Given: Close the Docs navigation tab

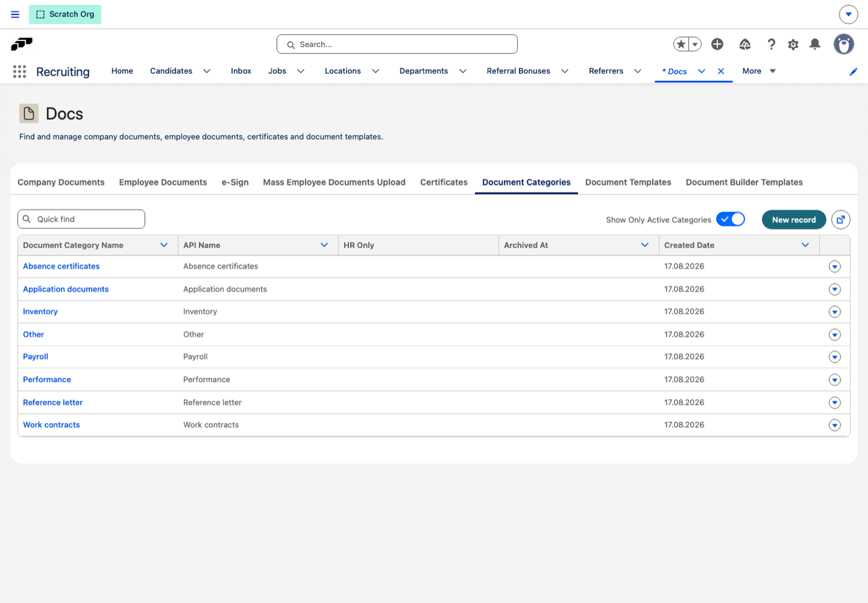Looking at the screenshot, I should click(x=721, y=71).
